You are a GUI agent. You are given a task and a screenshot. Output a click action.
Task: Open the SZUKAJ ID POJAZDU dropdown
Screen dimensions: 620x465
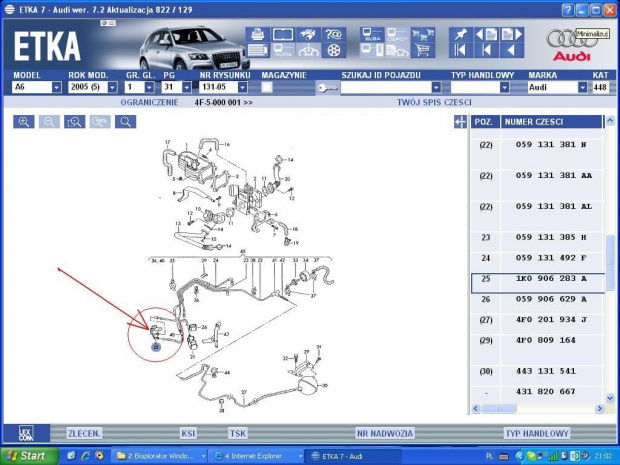coord(436,87)
